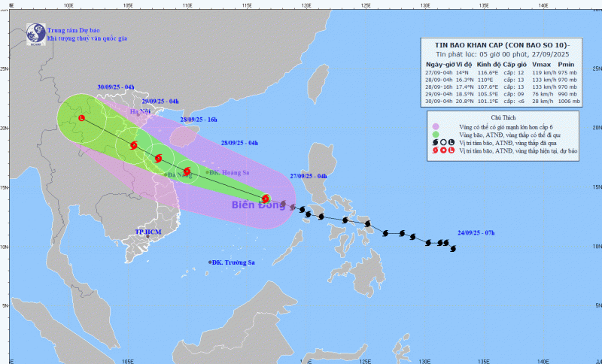
Task: Click the Ha Noi city label
Action: (141, 111)
